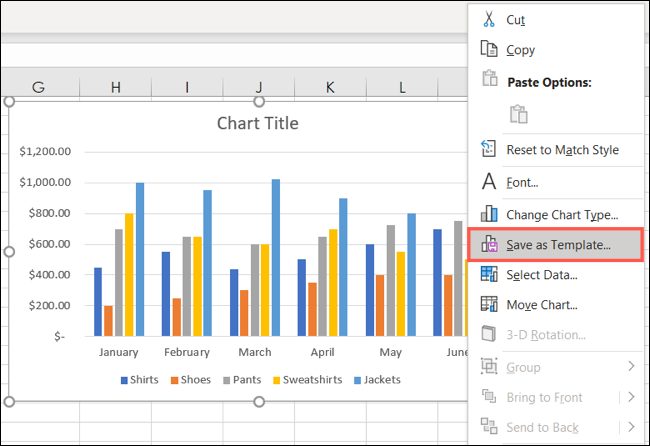The image size is (650, 446).
Task: Click the Select Data grid icon
Action: click(x=489, y=274)
